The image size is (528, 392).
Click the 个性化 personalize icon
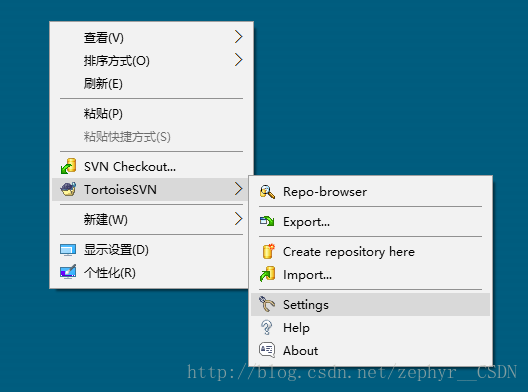(68, 272)
